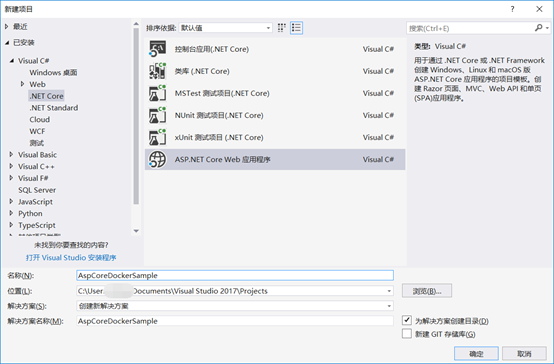Image resolution: width=554 pixels, height=364 pixels.
Task: Open the solution option dropdown
Action: point(389,306)
